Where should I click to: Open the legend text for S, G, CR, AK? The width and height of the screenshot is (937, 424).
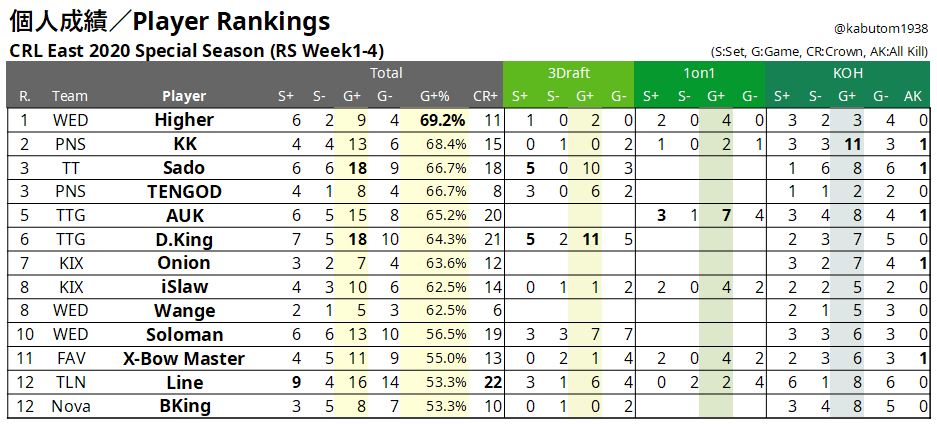[x=820, y=52]
